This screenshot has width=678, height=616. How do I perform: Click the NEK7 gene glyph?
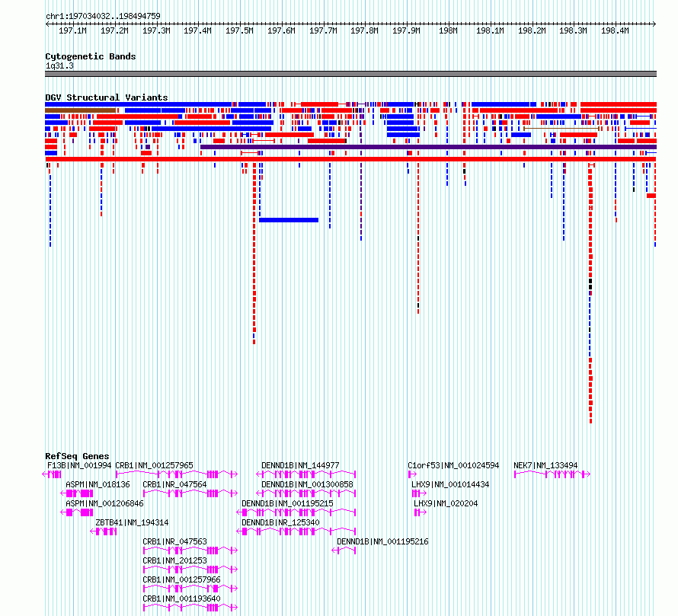coord(552,474)
